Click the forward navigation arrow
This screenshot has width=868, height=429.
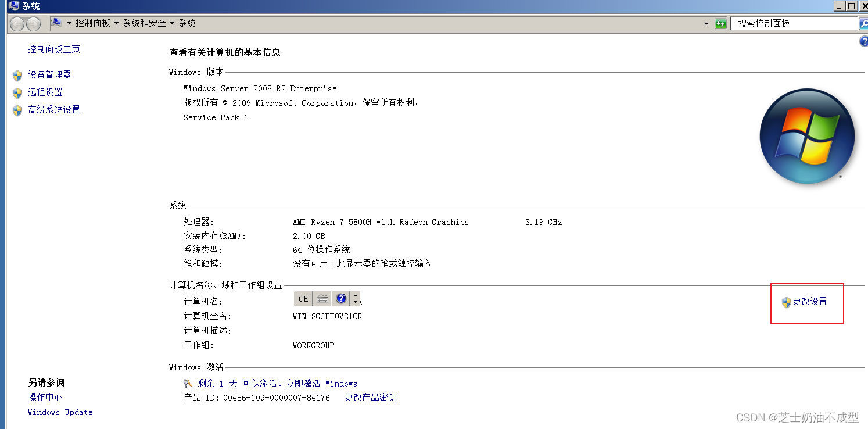[x=33, y=24]
